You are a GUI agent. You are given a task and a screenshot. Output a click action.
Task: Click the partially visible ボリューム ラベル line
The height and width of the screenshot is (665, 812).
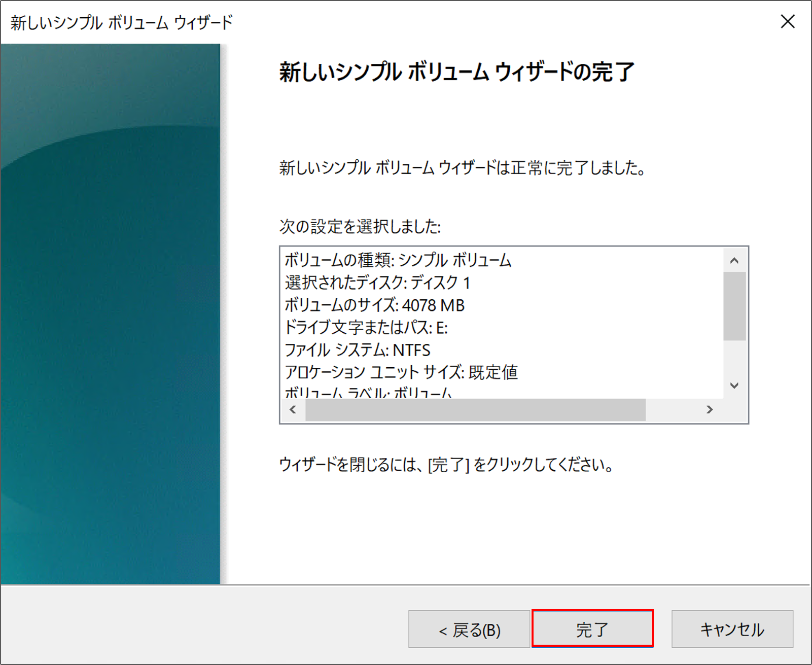click(368, 393)
